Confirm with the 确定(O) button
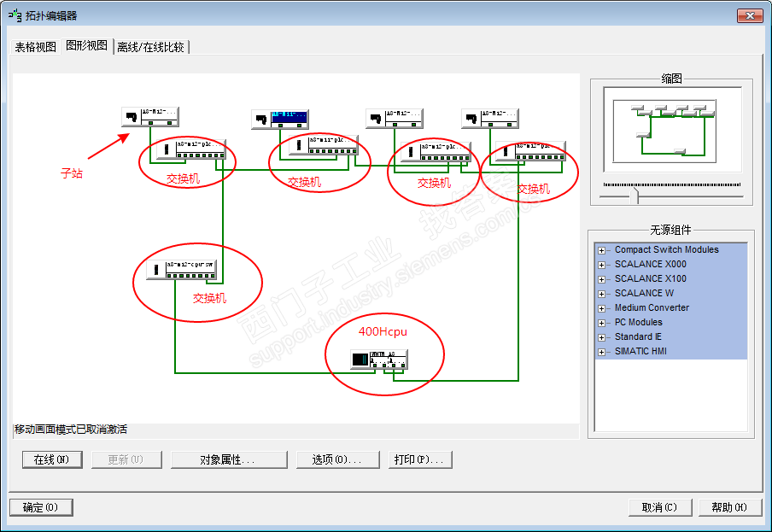This screenshot has width=772, height=532. coord(41,507)
